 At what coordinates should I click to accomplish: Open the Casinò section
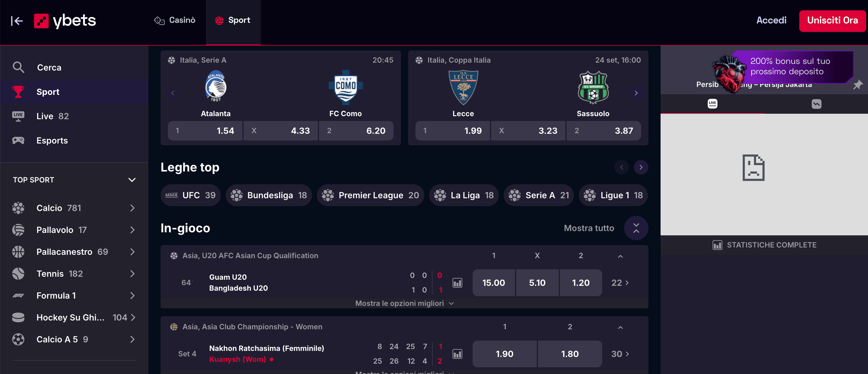coord(175,20)
